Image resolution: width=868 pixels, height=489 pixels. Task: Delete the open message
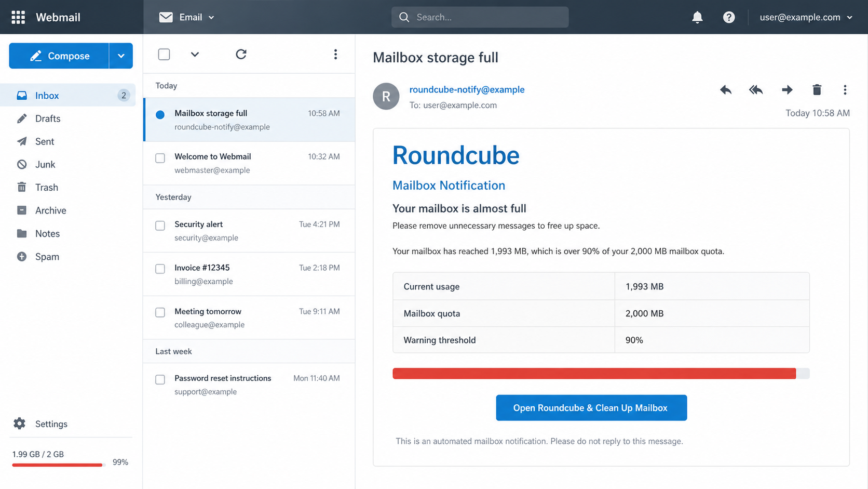click(817, 90)
